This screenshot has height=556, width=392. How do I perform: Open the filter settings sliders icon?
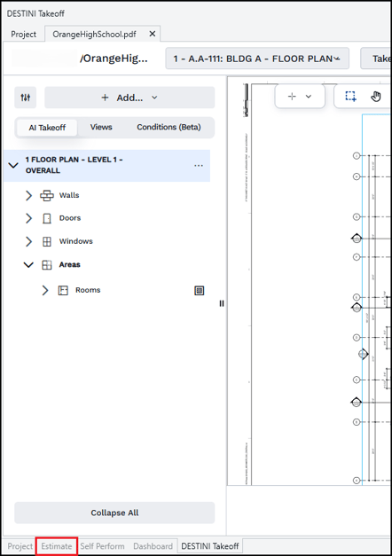coord(25,98)
